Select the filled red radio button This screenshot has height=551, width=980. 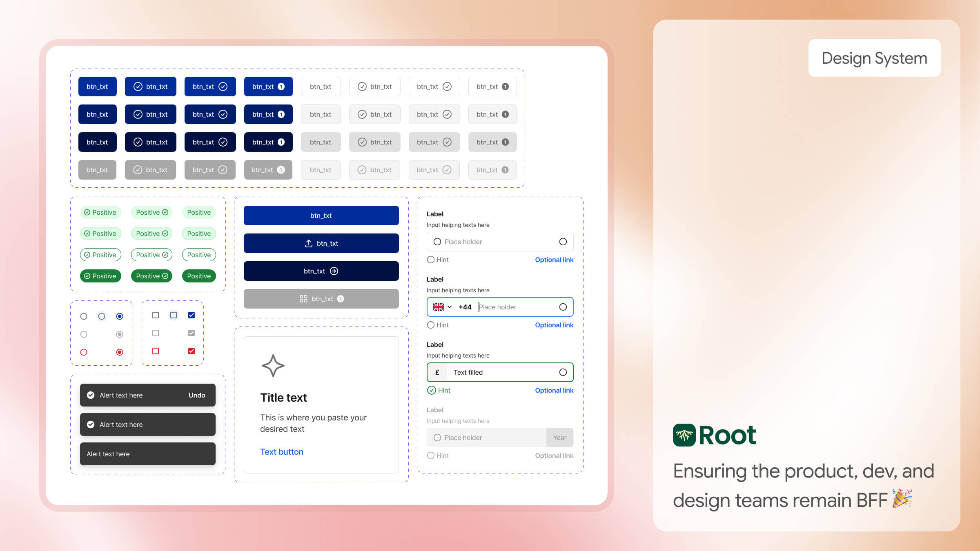120,352
